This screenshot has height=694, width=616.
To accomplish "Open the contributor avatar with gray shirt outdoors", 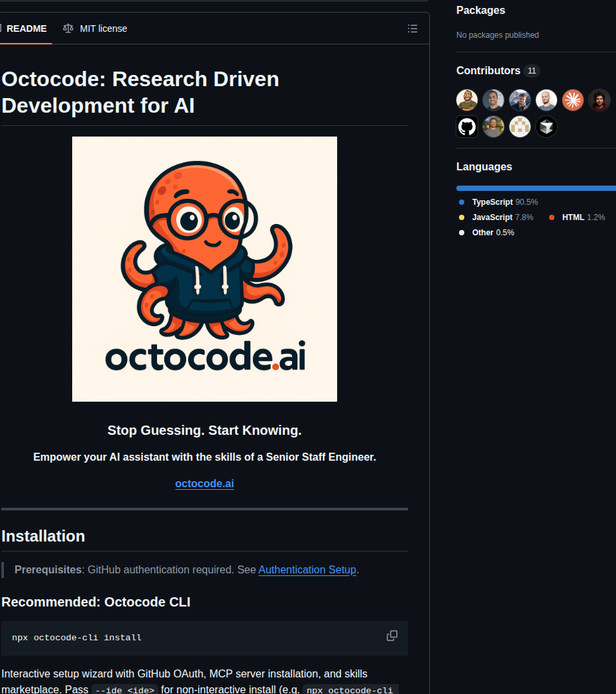I will [493, 127].
